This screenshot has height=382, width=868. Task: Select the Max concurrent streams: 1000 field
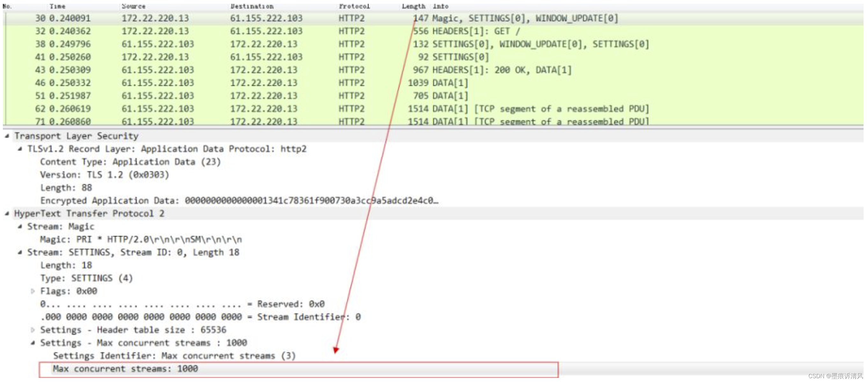125,369
